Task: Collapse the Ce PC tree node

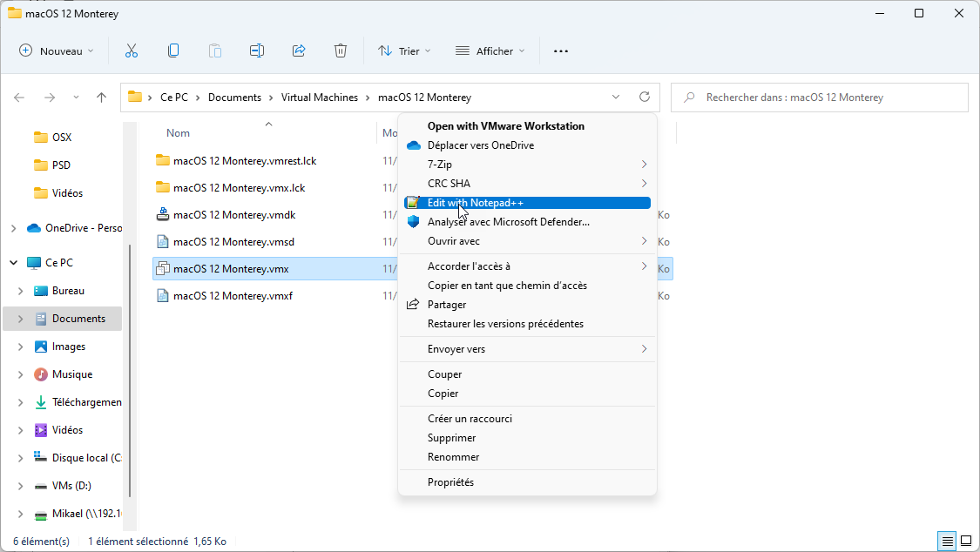Action: coord(14,263)
